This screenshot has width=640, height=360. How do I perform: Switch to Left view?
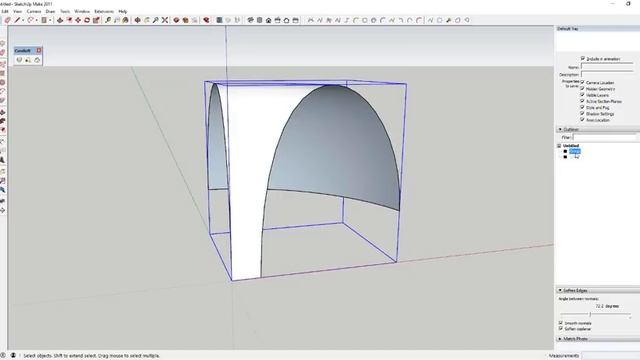[295, 20]
